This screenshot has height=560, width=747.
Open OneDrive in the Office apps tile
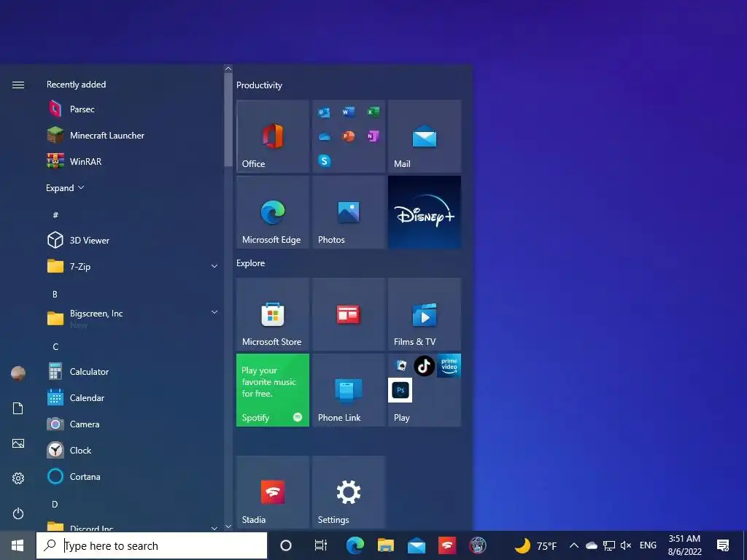click(x=325, y=136)
